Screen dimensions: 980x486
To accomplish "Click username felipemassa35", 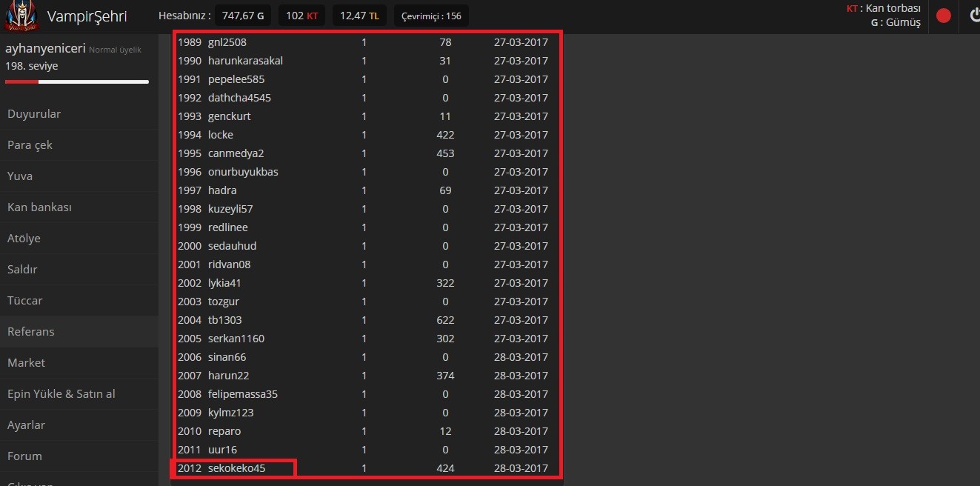I will tap(243, 394).
